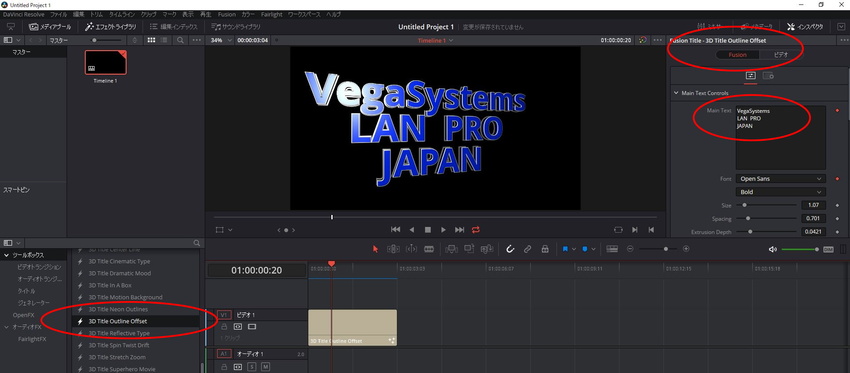
Task: Solo the オーディオ 1 track with S
Action: tap(252, 367)
